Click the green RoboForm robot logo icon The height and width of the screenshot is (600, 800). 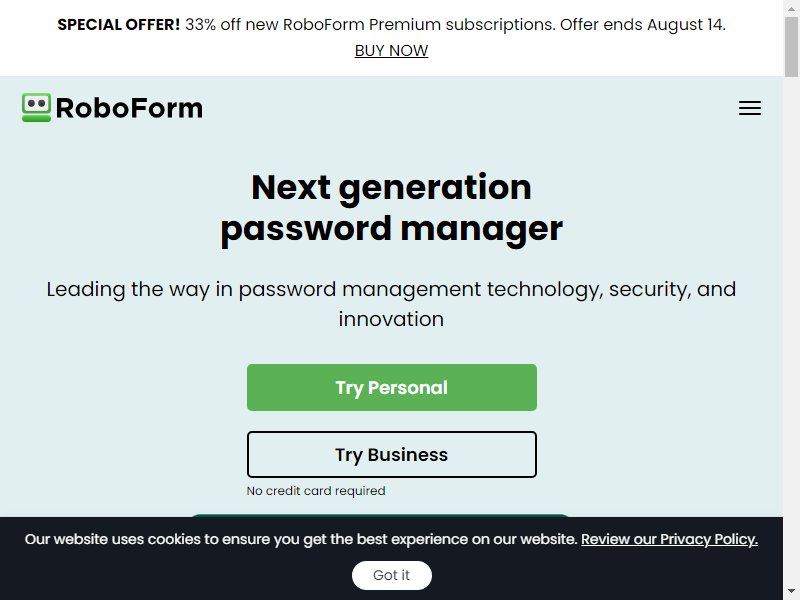36,108
